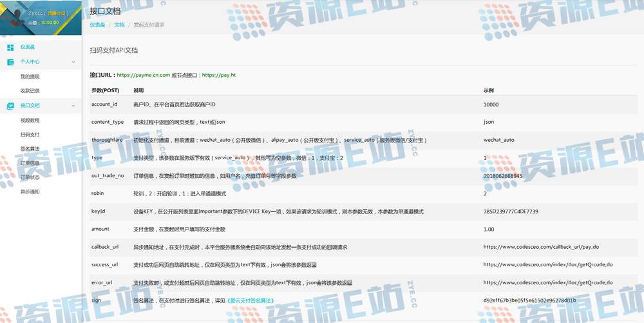
Task: Click the robin parameter cell
Action: [x=98, y=193]
